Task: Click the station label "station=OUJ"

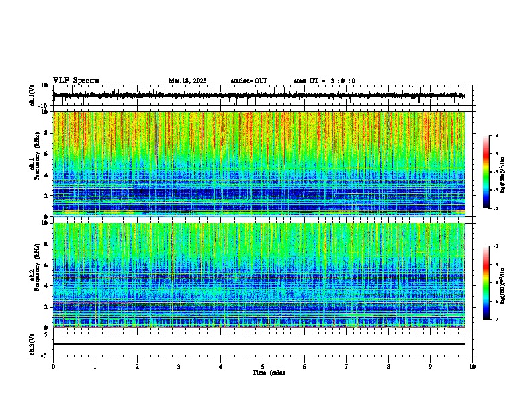Action: (249, 81)
